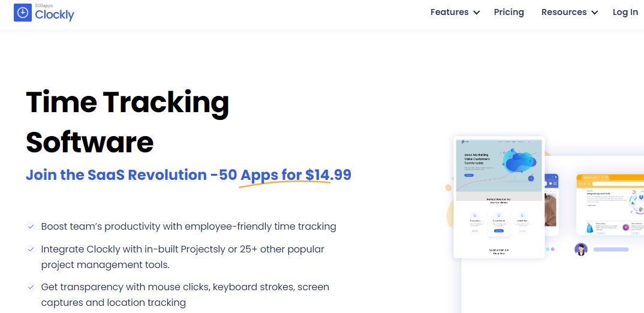Screen dimensions: 644x313
Task: Click the Log In link
Action: (625, 12)
